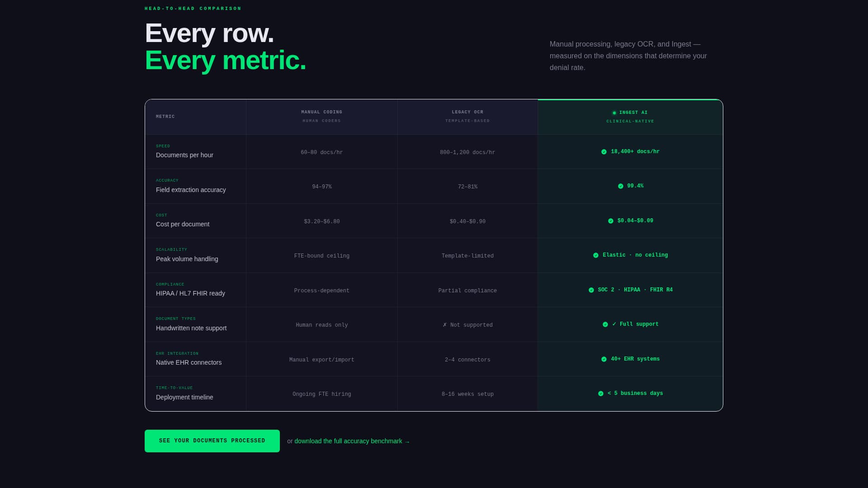Viewport: 868px width, 488px height.
Task: Click the X mark beside Not supported
Action: 445,325
